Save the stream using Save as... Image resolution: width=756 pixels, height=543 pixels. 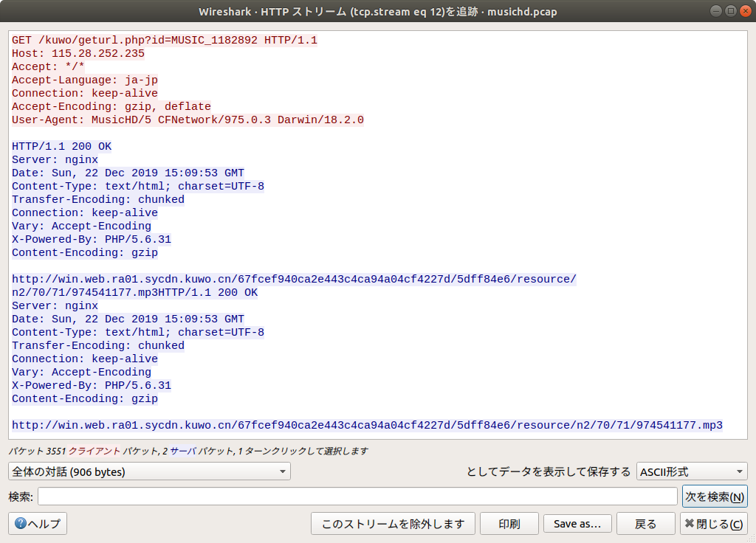pyautogui.click(x=577, y=523)
